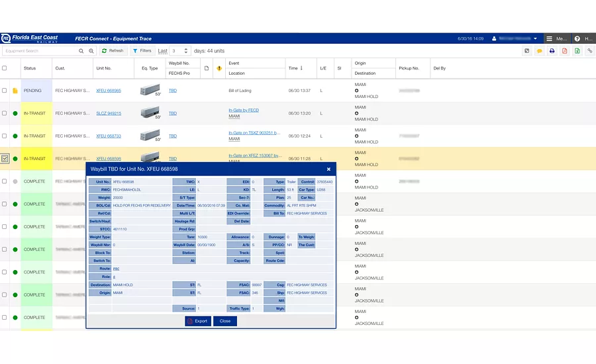Click the Equipment Search input field
596x364 pixels.
coord(40,51)
